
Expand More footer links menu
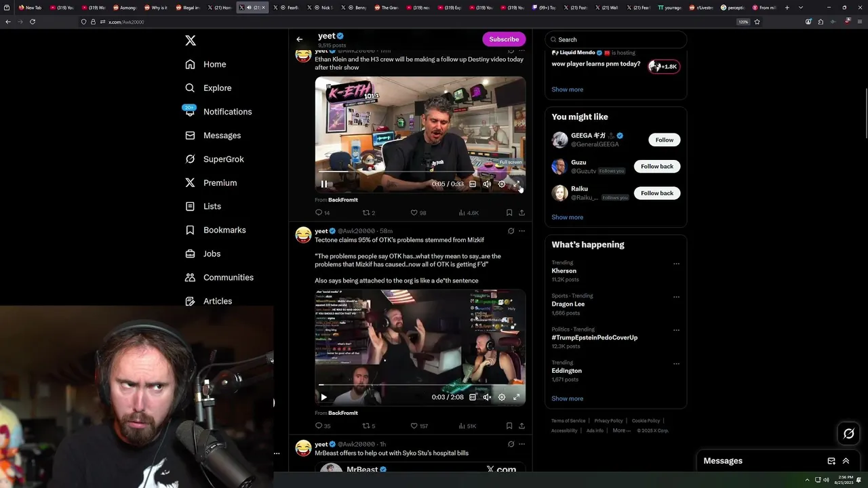click(x=622, y=430)
